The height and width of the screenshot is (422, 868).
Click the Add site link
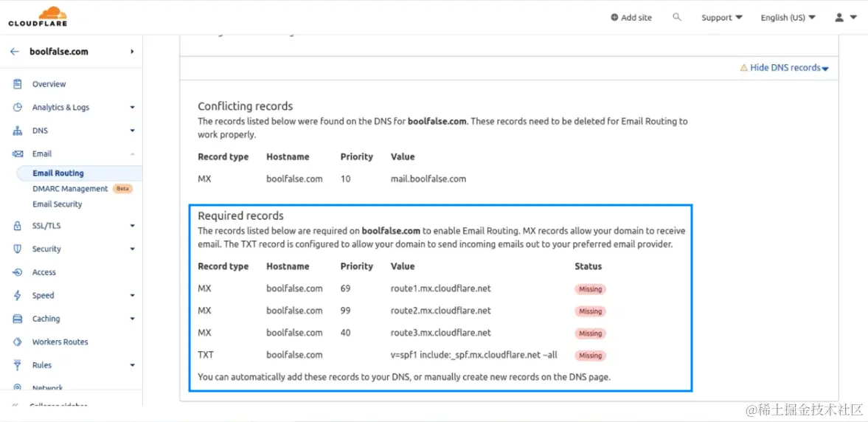[x=636, y=18]
